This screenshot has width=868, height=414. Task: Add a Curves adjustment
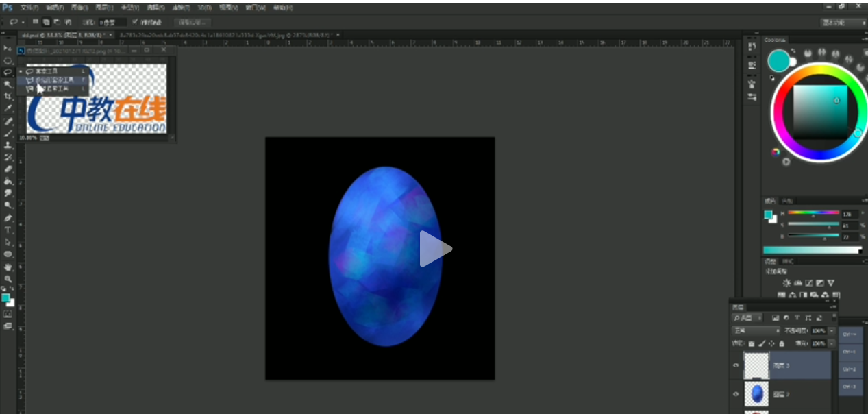(x=809, y=283)
